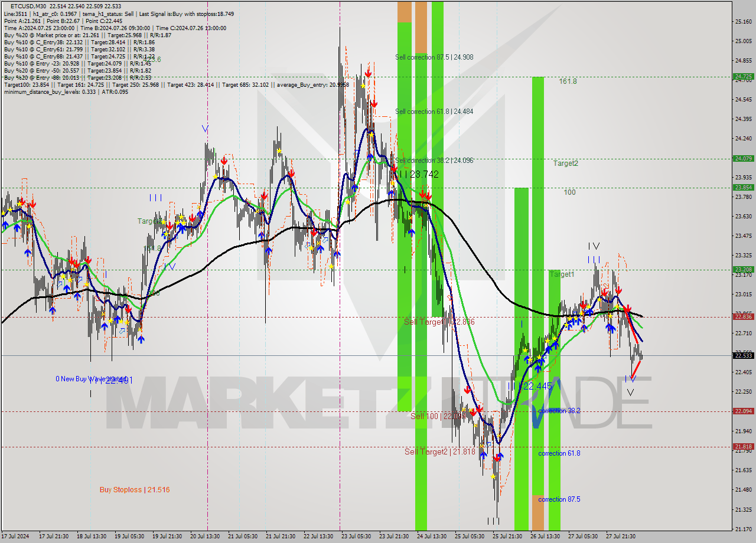Click the current price 22.533 axis tag
The width and height of the screenshot is (756, 543).
click(743, 355)
